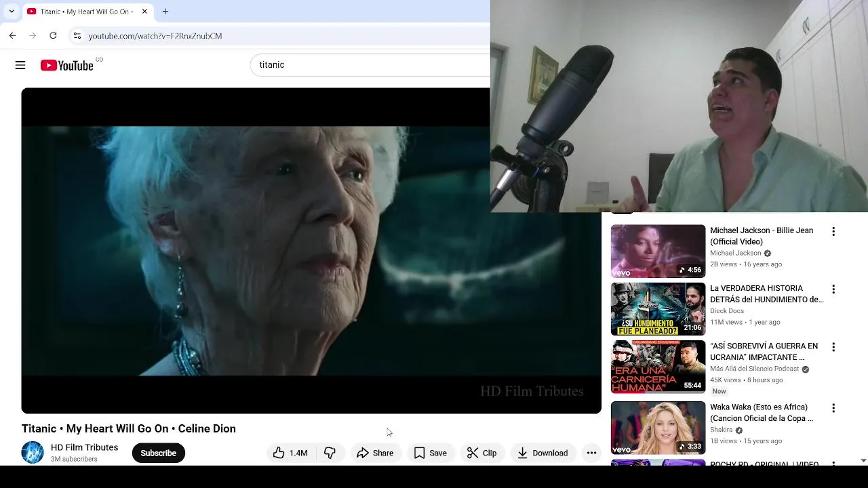Open HD Film Tributes channel name link
The image size is (868, 488).
click(84, 447)
